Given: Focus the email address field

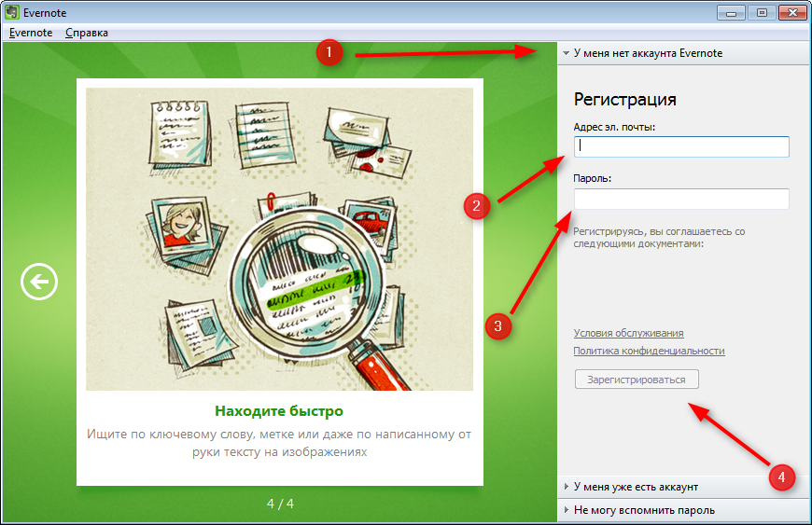Looking at the screenshot, I should (681, 146).
